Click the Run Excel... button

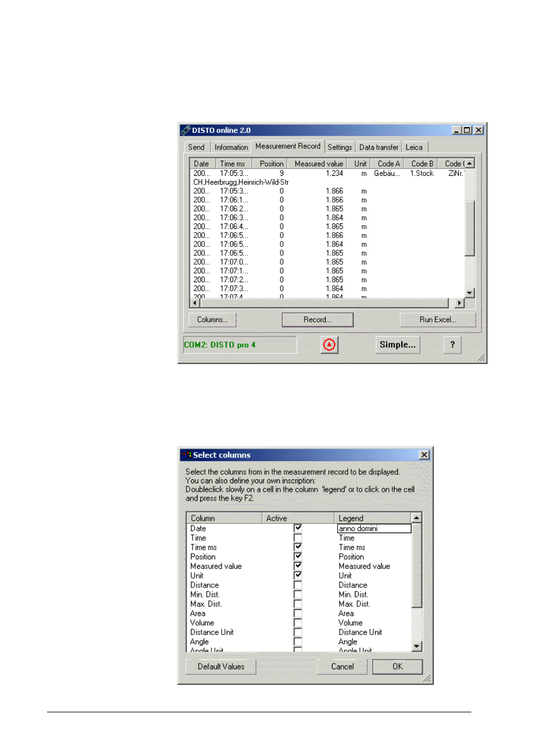click(x=438, y=320)
